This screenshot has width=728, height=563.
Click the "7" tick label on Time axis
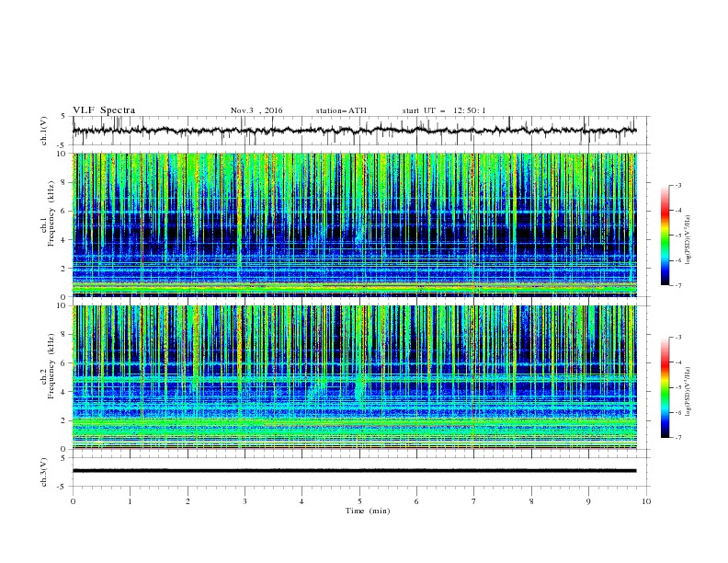click(474, 501)
